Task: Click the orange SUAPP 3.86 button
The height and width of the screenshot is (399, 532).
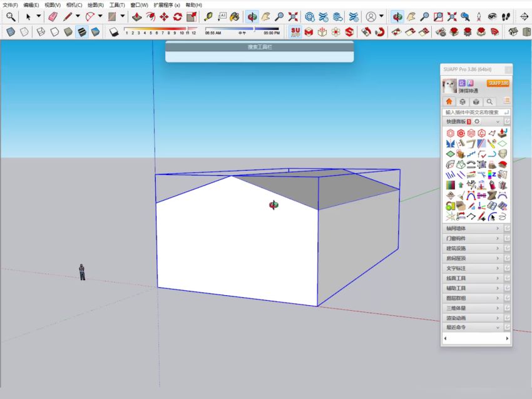Action: (x=498, y=83)
